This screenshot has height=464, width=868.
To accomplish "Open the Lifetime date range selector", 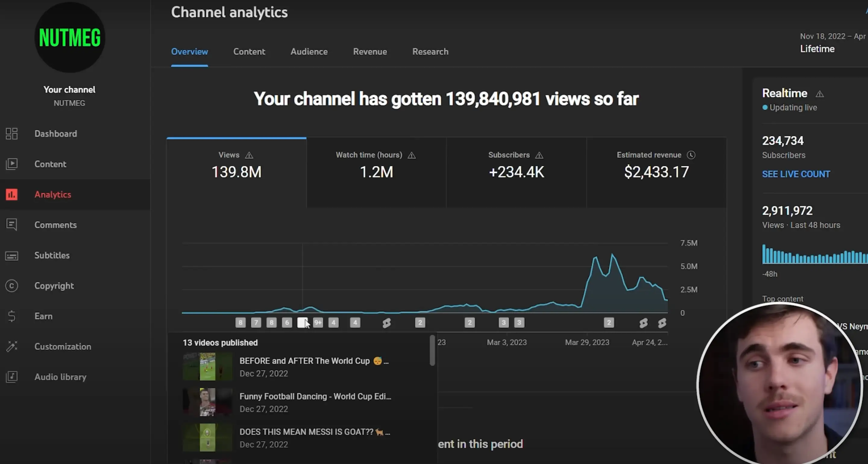I will click(817, 49).
